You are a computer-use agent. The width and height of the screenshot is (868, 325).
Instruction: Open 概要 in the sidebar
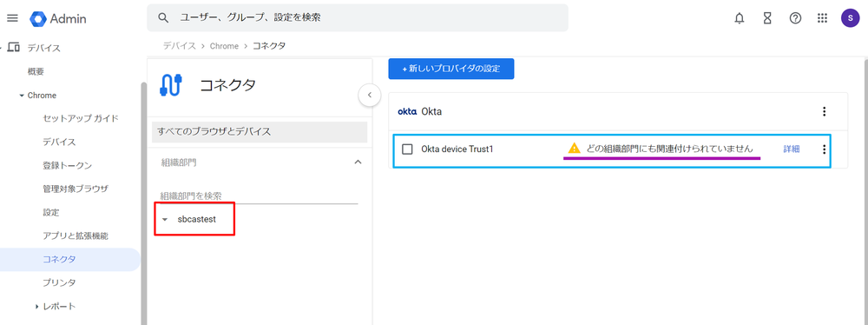pyautogui.click(x=36, y=71)
